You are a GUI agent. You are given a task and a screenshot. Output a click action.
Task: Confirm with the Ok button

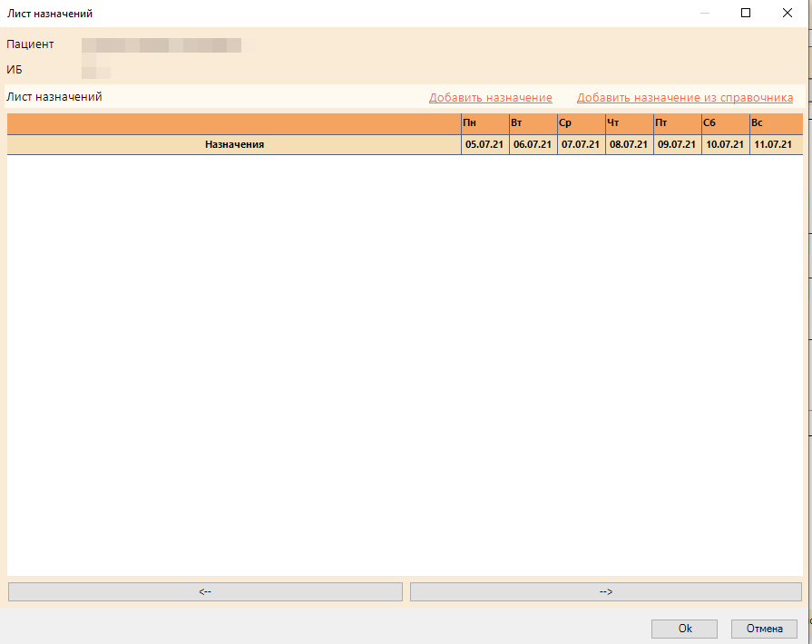tap(684, 629)
